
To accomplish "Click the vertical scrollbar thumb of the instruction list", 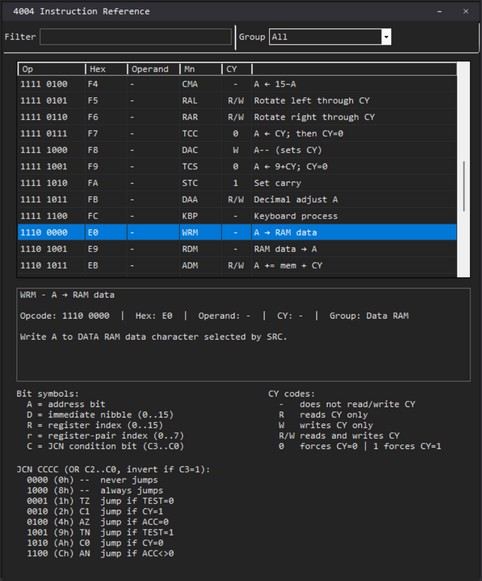I will [463, 186].
